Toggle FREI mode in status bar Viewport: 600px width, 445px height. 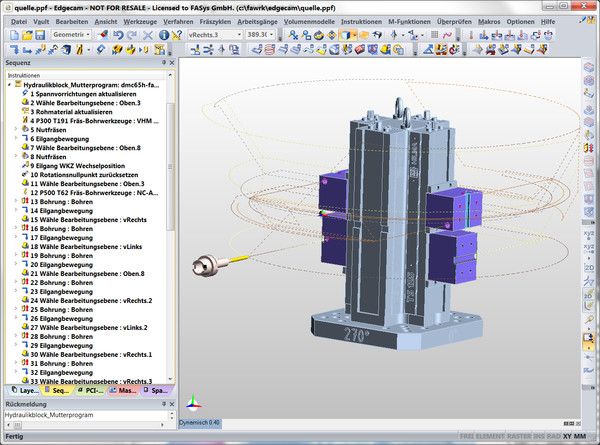click(467, 436)
